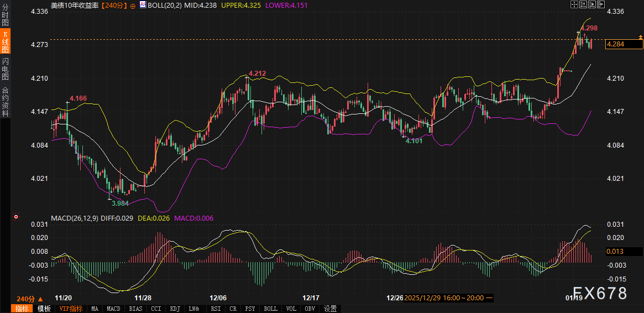The width and height of the screenshot is (644, 313).
Task: Open the VIP指标 list
Action: tap(71, 309)
